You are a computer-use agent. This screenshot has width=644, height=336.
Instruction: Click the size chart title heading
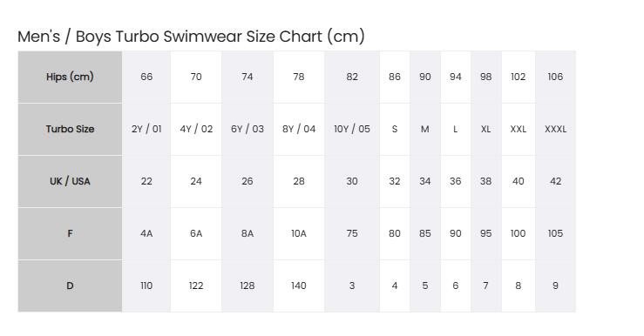pyautogui.click(x=191, y=36)
